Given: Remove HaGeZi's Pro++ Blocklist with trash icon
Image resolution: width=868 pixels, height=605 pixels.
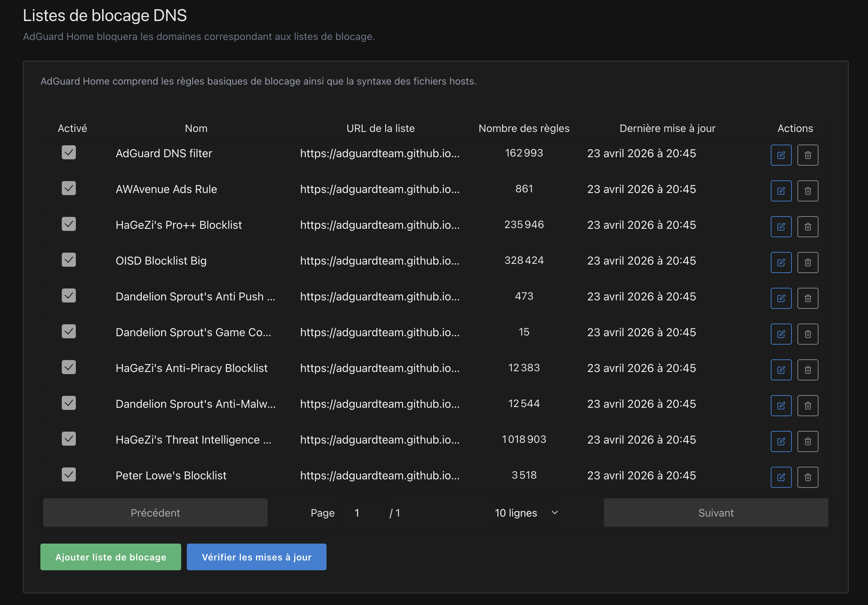Looking at the screenshot, I should click(x=808, y=227).
